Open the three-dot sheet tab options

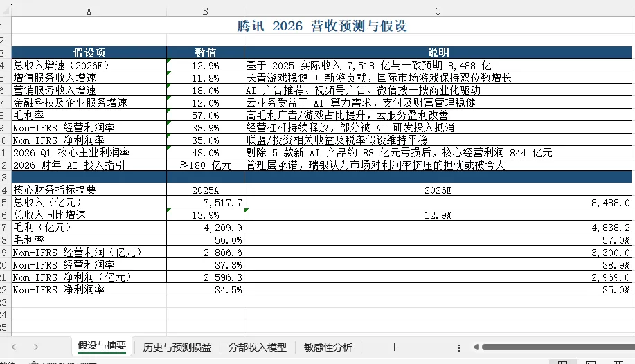click(459, 348)
